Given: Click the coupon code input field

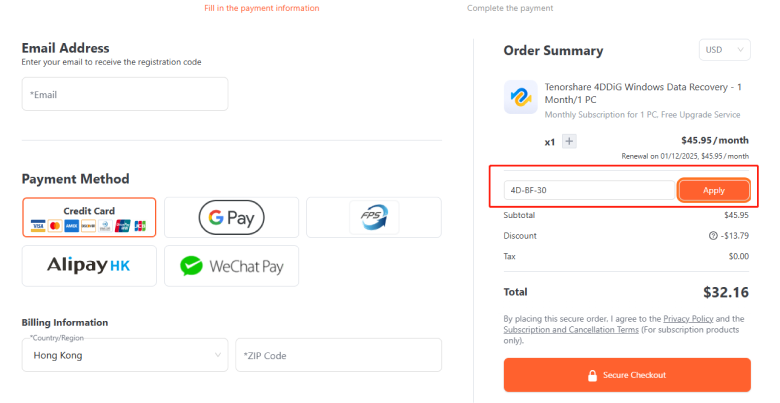Looking at the screenshot, I should pyautogui.click(x=590, y=190).
